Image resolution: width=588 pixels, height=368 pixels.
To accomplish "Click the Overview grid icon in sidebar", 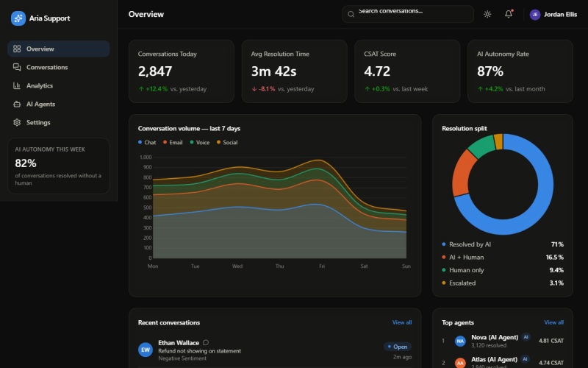I will pos(17,49).
